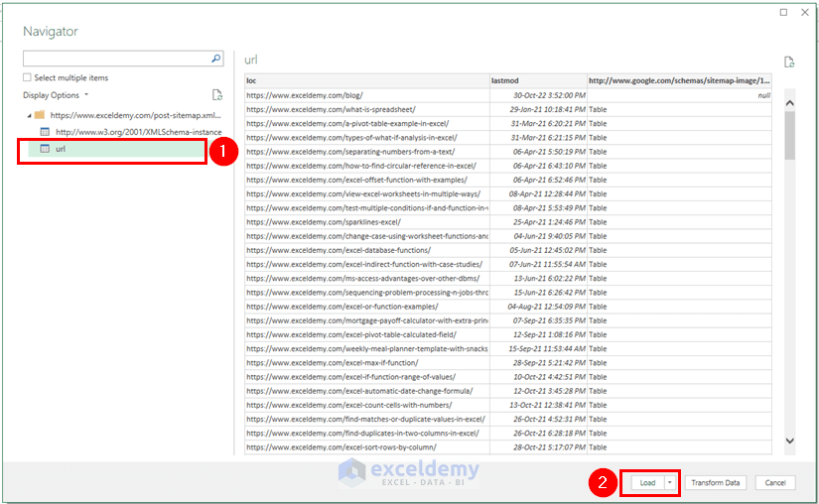Click the find-duplicates-in-two-columns-in-excel cell
The image size is (819, 504).
(x=366, y=434)
